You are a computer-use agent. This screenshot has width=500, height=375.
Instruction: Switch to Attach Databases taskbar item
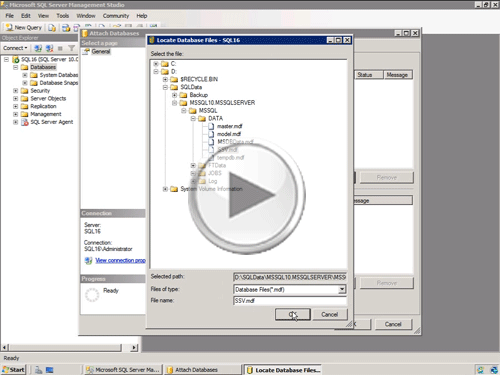coord(202,370)
